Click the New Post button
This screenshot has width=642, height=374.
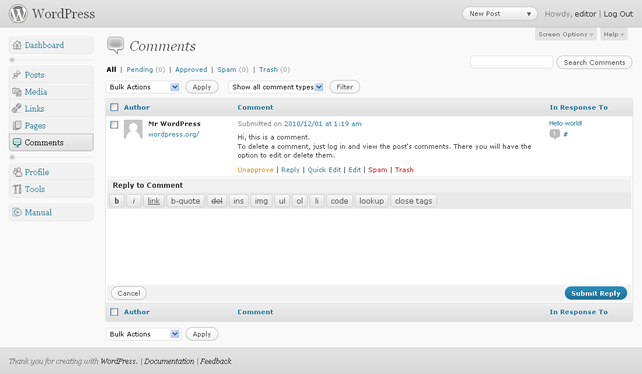tap(492, 14)
